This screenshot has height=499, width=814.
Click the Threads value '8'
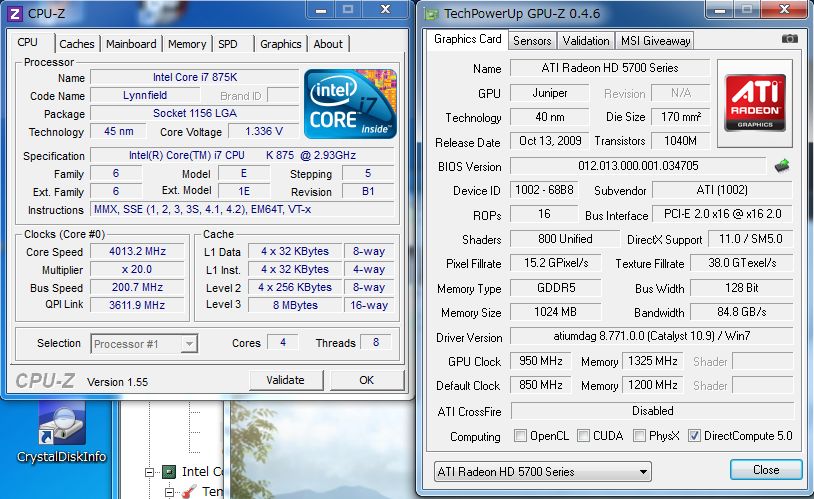coord(376,343)
